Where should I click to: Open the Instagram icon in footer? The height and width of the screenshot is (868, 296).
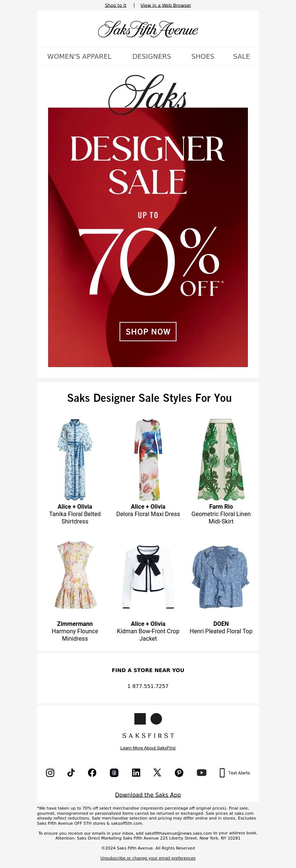[x=50, y=773]
